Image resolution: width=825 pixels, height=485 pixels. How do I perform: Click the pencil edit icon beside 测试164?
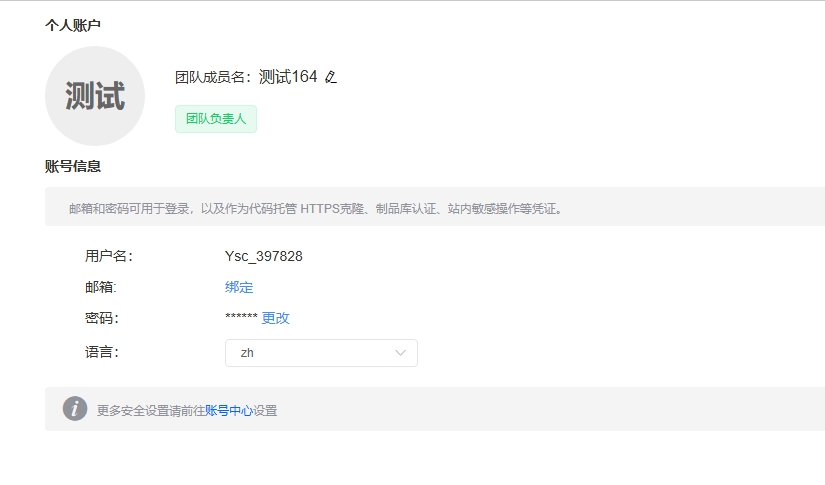[x=330, y=77]
